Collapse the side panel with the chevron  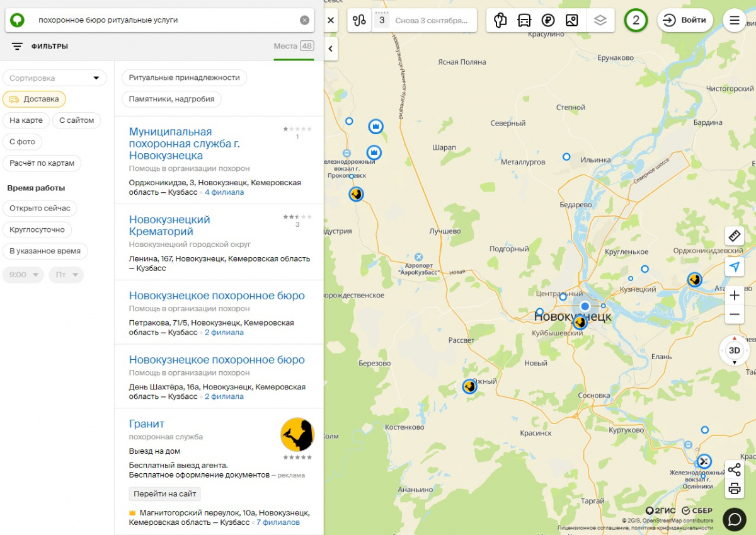coord(331,49)
